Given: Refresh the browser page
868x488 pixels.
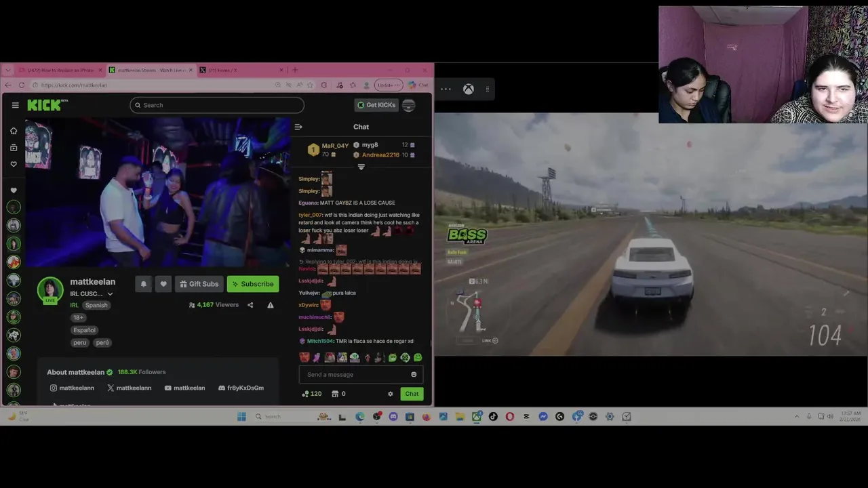Looking at the screenshot, I should point(22,85).
